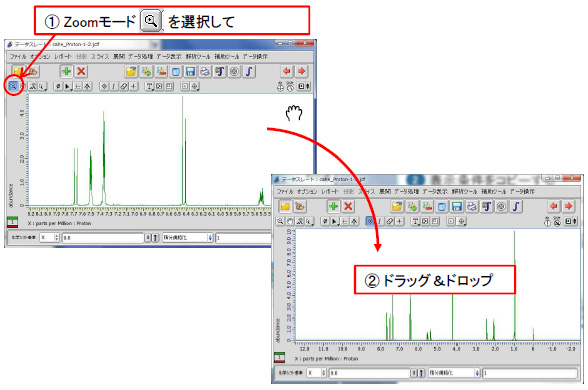Click the printer icon in the zoomed-spectrum window
Screen dimensions: 588x390
[205, 71]
